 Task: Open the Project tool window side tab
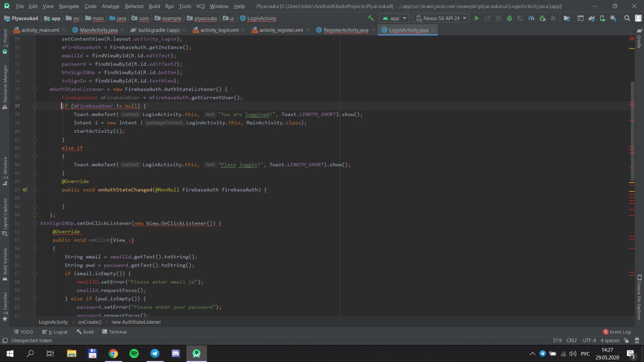(5, 41)
